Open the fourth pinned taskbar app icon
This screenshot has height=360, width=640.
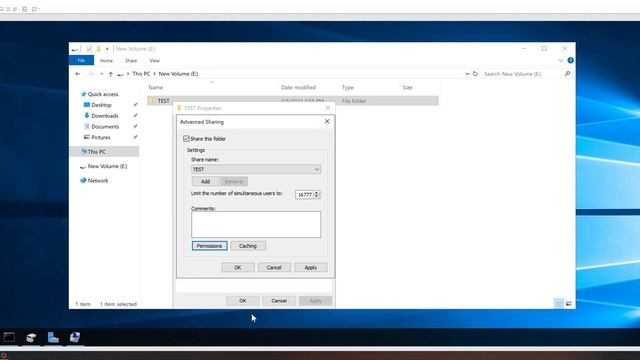click(x=75, y=337)
